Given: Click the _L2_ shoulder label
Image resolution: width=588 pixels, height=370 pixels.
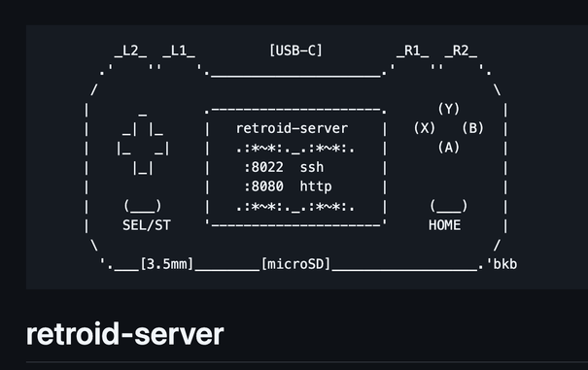Looking at the screenshot, I should click(x=130, y=50).
